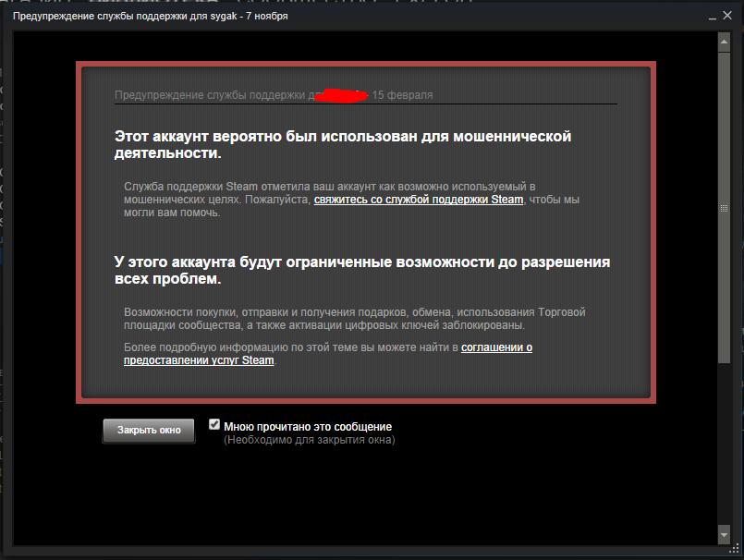744x560 pixels.
Task: Click the vertical scrollbar thumb
Action: 724,208
